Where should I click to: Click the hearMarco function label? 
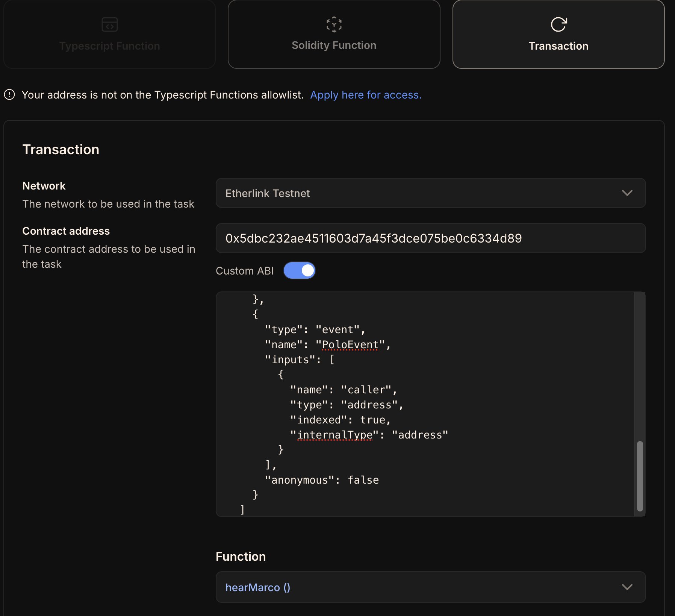tap(258, 587)
